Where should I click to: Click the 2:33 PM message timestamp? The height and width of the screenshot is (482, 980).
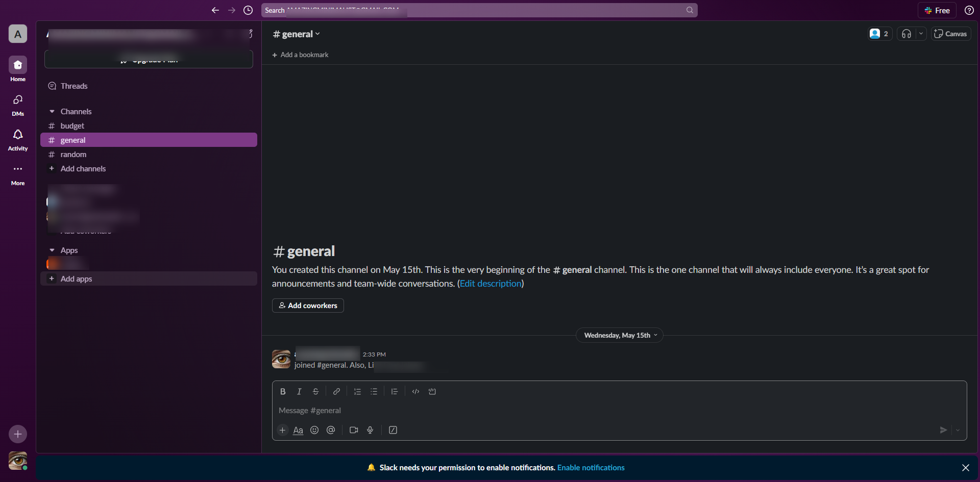[374, 354]
